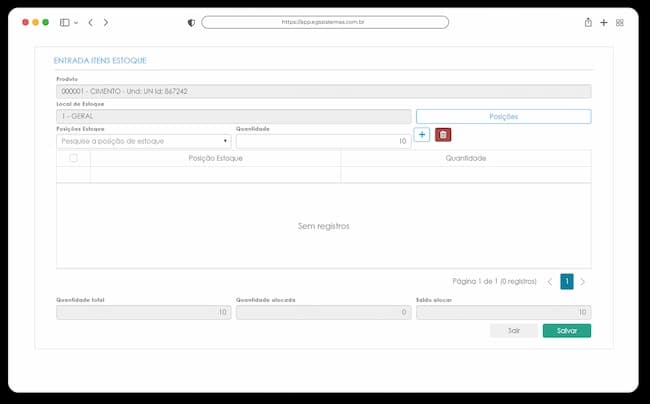Show the tab overview grid icon
The height and width of the screenshot is (404, 650).
click(620, 23)
